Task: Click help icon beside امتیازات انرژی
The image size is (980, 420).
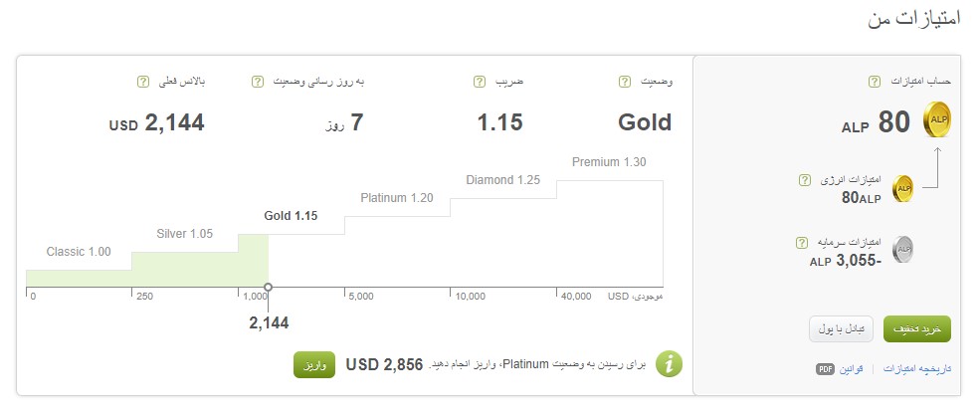Action: 805,180
